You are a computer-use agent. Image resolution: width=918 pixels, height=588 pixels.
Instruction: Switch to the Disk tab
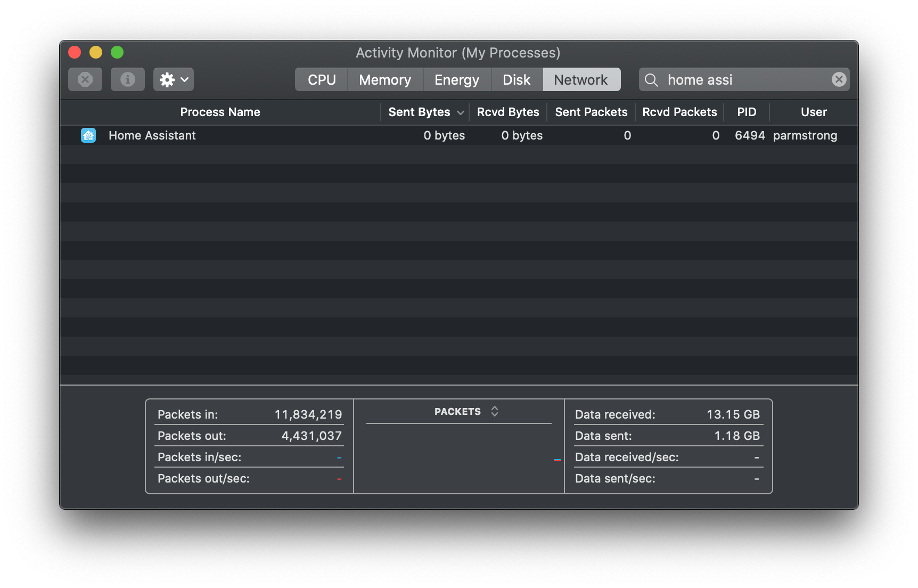click(517, 79)
